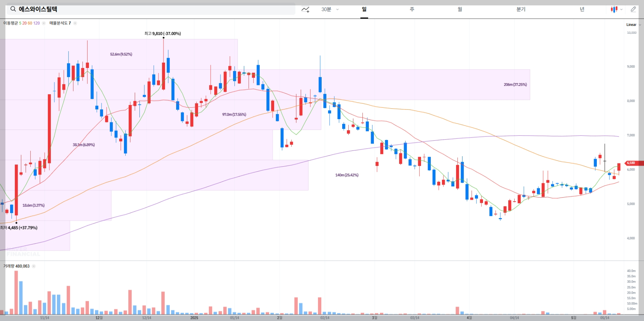644x321 pixels.
Task: Switch to the 분기 quarterly tab
Action: tap(521, 9)
